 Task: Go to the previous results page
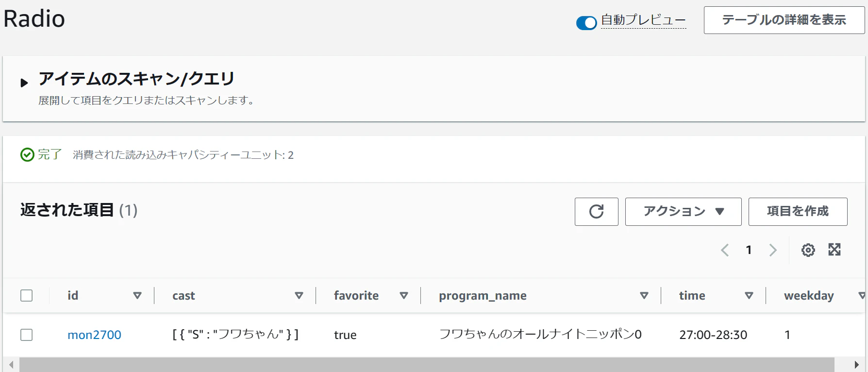725,250
